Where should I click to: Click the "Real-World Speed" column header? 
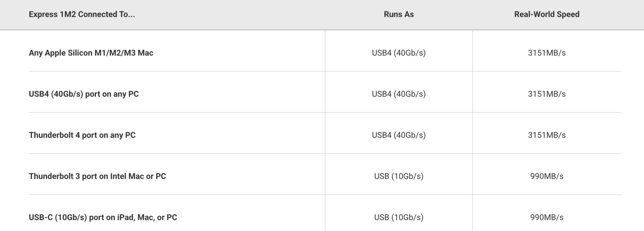[x=546, y=14]
